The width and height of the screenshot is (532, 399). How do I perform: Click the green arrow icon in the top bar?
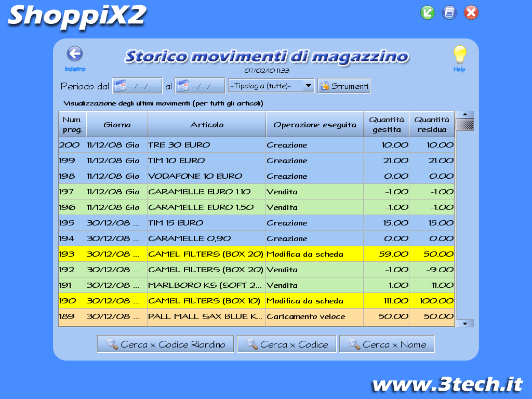click(428, 13)
